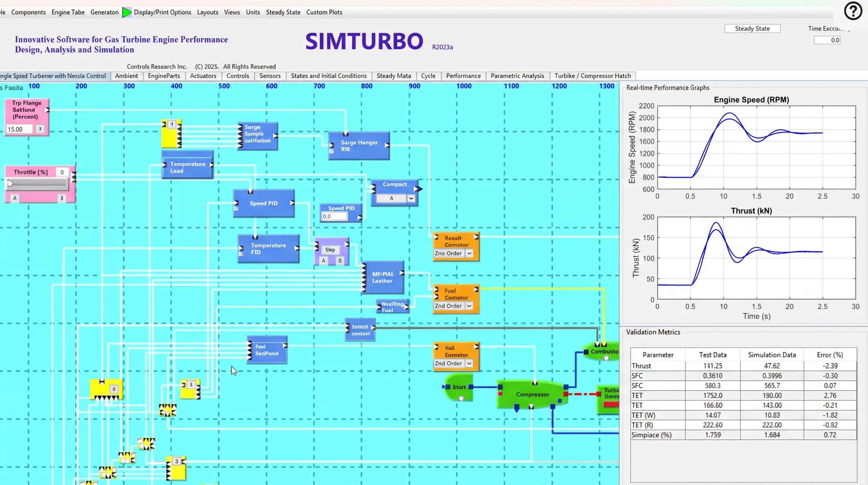Select the green Start component
The width and height of the screenshot is (868, 485).
click(x=459, y=387)
